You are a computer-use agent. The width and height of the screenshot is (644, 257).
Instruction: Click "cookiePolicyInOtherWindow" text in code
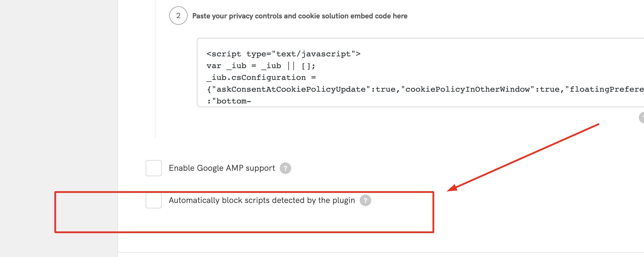point(468,89)
